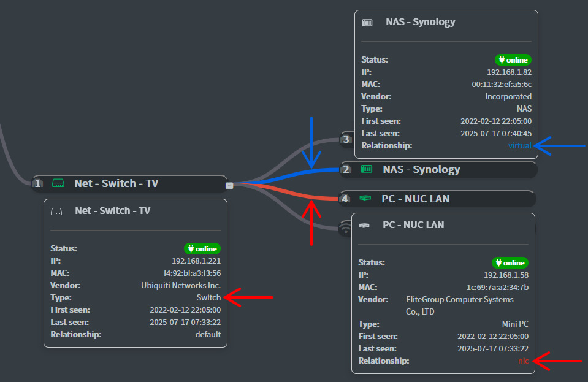Click the blue 'virtual' relationship value

tap(519, 145)
